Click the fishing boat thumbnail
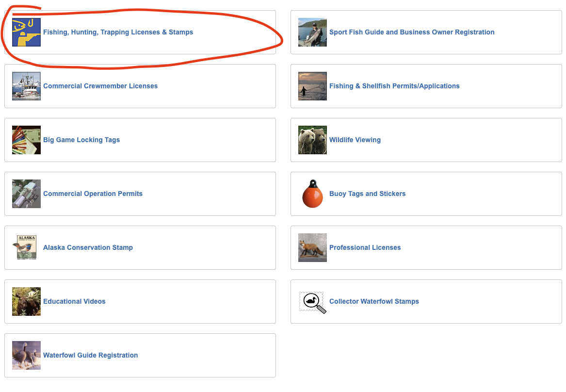 click(26, 86)
